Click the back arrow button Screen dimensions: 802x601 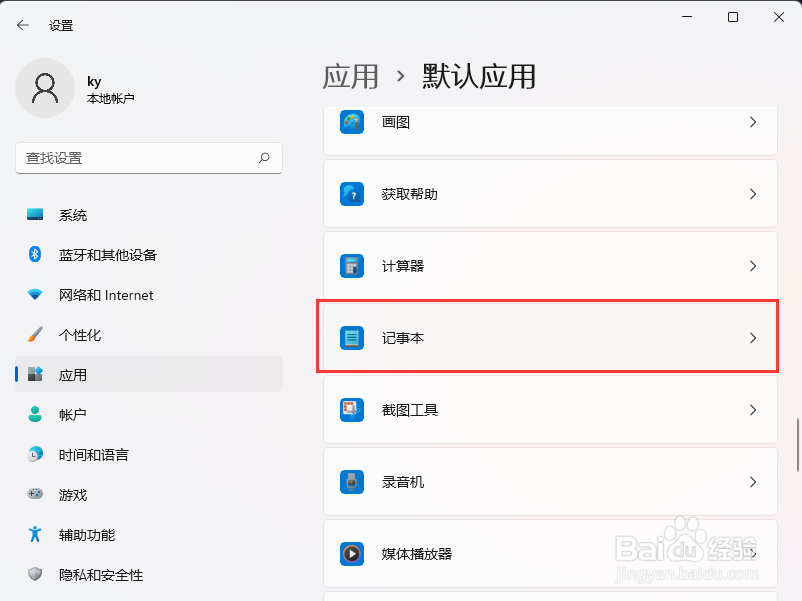click(x=23, y=25)
